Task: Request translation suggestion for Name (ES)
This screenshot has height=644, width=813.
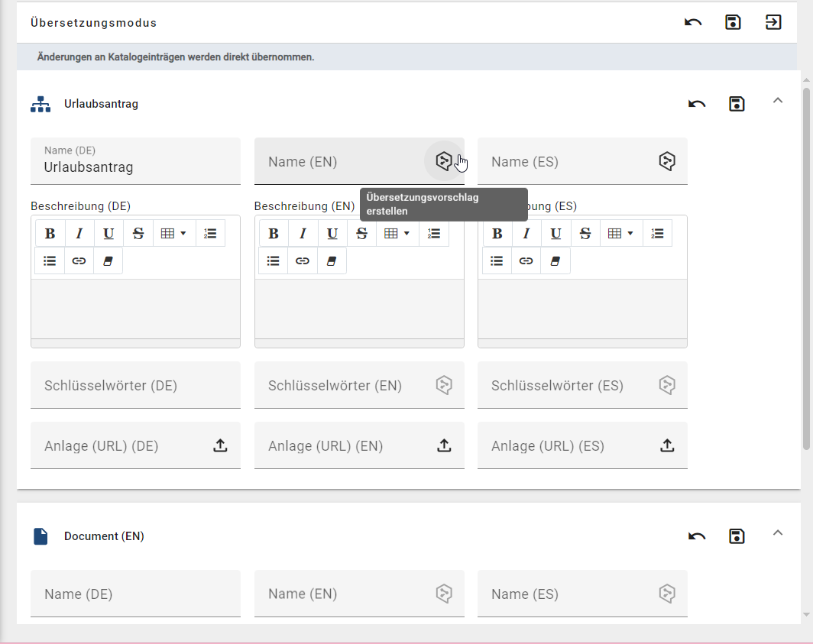Action: tap(666, 160)
